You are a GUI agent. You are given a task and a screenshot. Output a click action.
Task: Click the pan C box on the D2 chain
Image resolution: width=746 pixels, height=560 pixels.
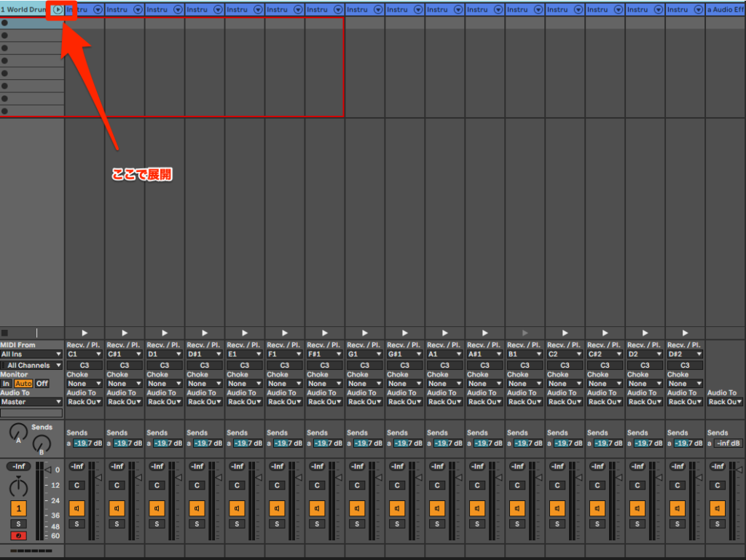[637, 485]
